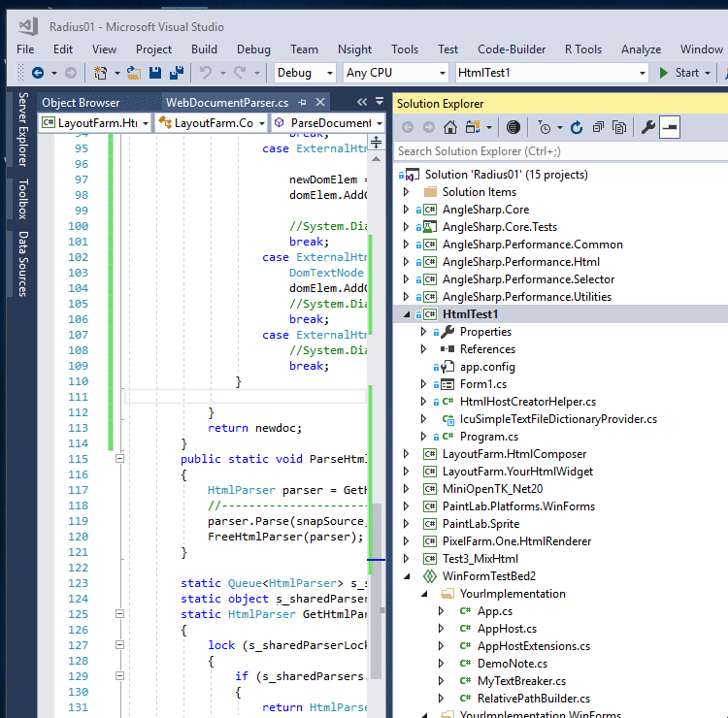The width and height of the screenshot is (728, 718).
Task: Click the editor scrollbar up arrow
Action: (x=376, y=159)
